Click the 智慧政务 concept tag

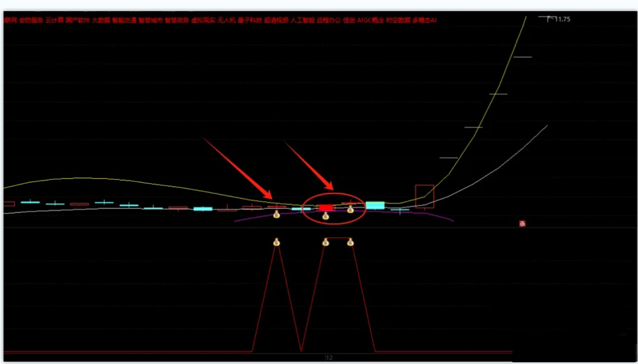(x=177, y=20)
